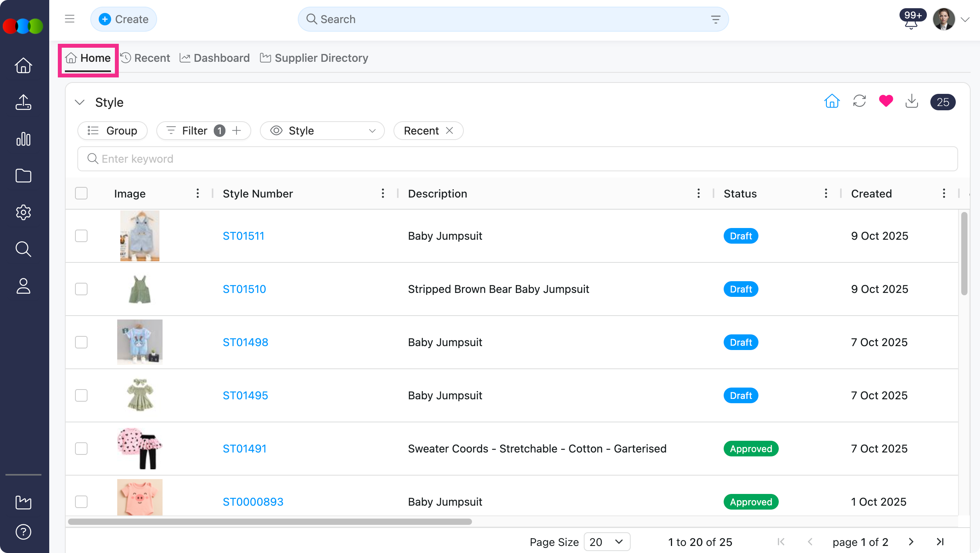
Task: Select the ST01511 row checkbox
Action: [x=81, y=236]
